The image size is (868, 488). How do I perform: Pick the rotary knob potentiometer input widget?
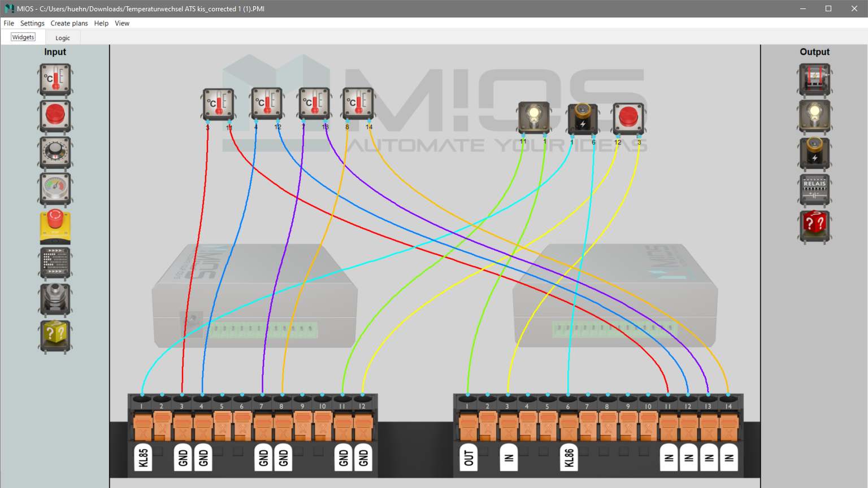[x=55, y=152]
